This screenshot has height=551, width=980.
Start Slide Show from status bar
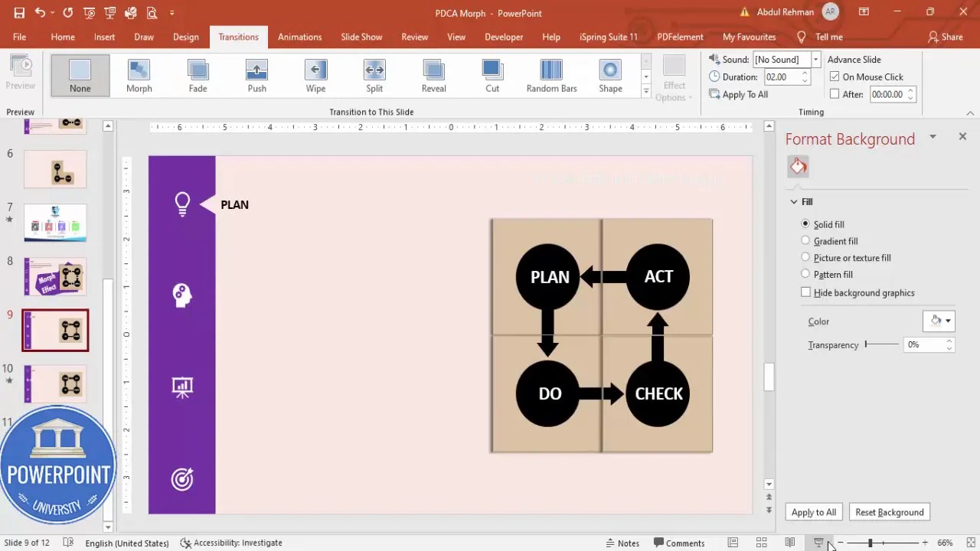pos(818,543)
